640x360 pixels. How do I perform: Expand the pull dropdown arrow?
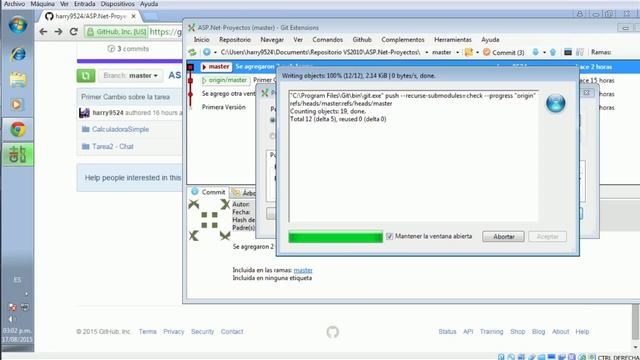544,52
